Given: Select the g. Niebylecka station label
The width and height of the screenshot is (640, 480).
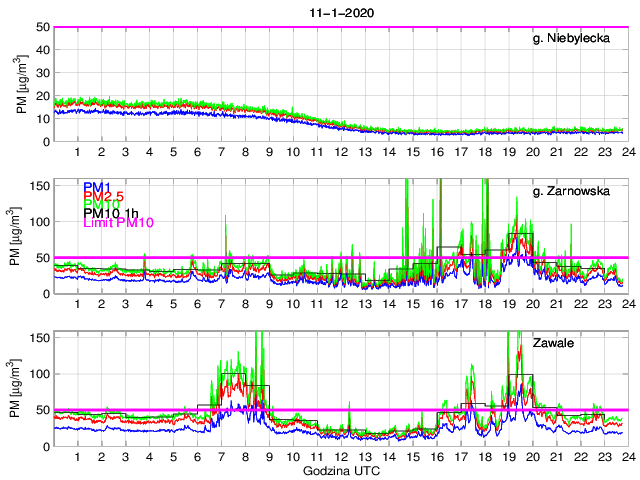Looking at the screenshot, I should [x=577, y=39].
